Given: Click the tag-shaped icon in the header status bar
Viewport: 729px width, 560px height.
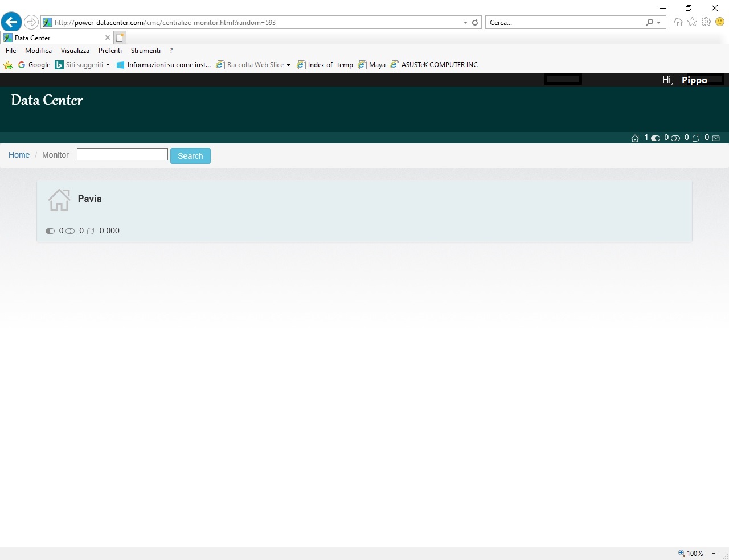Looking at the screenshot, I should pyautogui.click(x=696, y=138).
